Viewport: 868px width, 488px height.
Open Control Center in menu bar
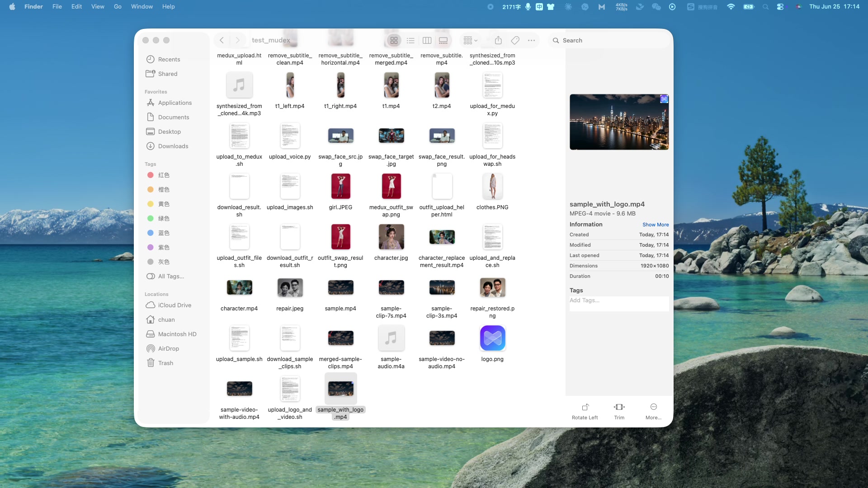(780, 6)
